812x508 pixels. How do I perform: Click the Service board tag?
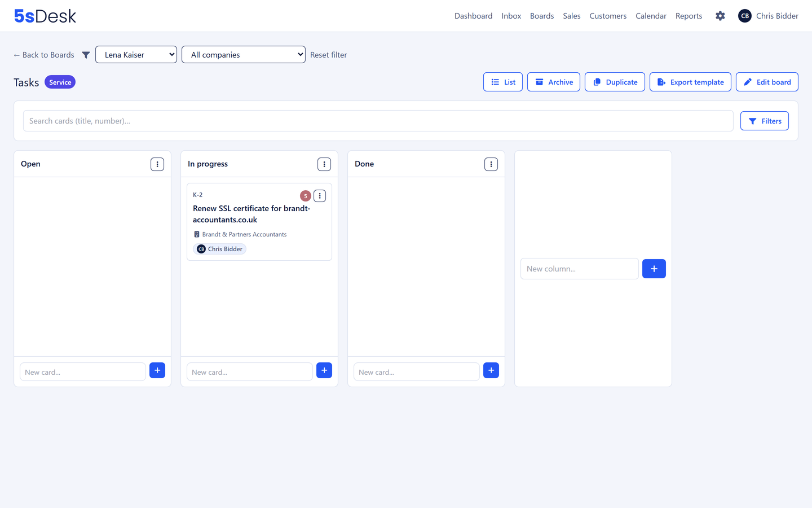coord(60,82)
